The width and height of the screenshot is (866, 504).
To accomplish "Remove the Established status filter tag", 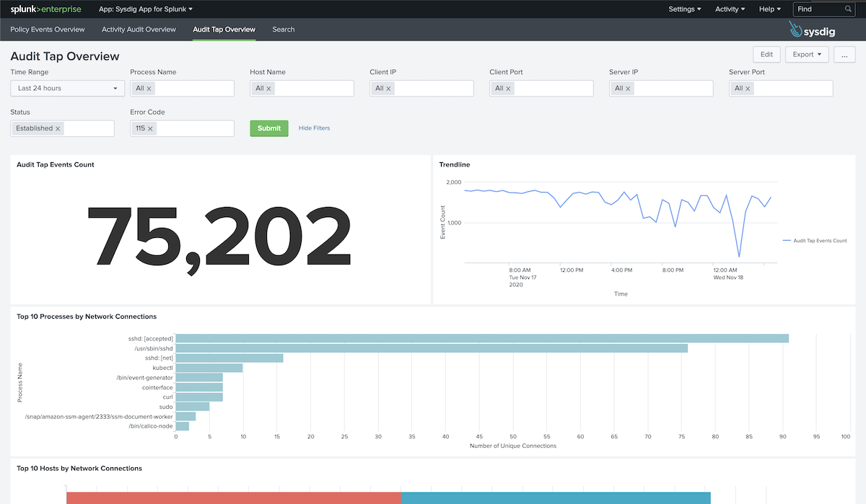I will tap(58, 128).
